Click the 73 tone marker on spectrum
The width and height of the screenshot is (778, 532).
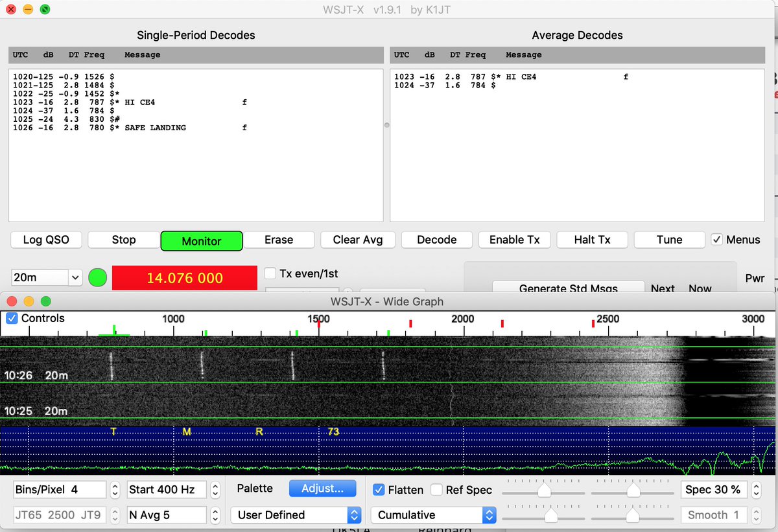pyautogui.click(x=333, y=432)
